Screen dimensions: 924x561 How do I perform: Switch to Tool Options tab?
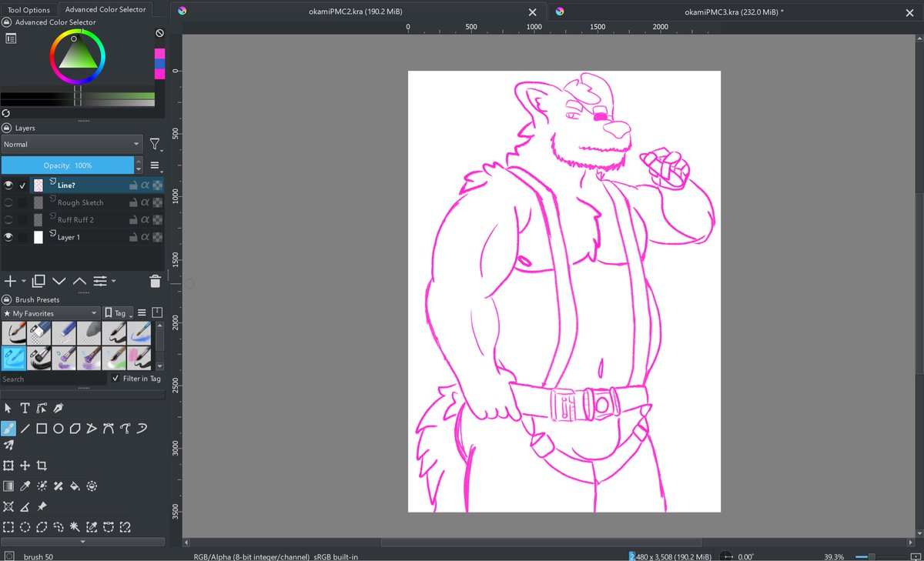(29, 10)
